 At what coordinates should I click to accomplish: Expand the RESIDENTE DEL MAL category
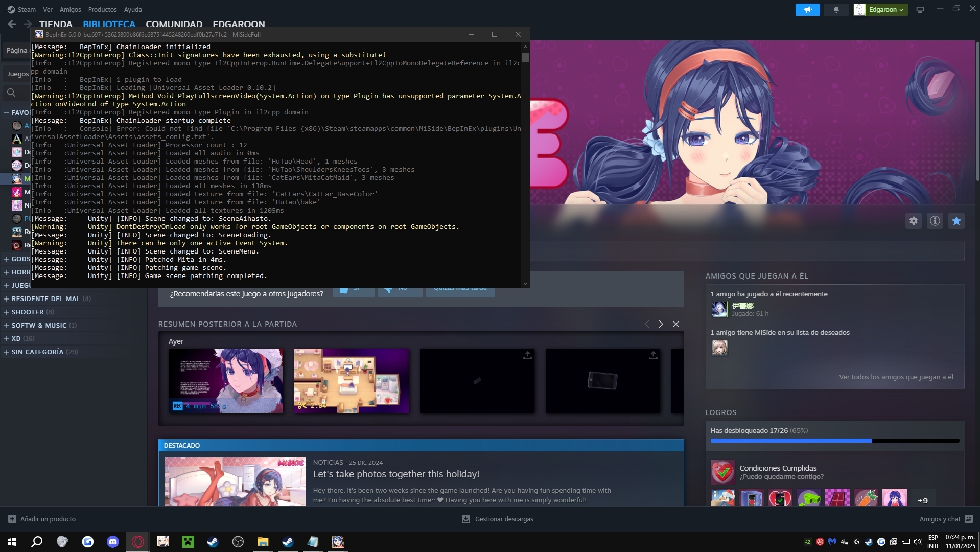7,298
